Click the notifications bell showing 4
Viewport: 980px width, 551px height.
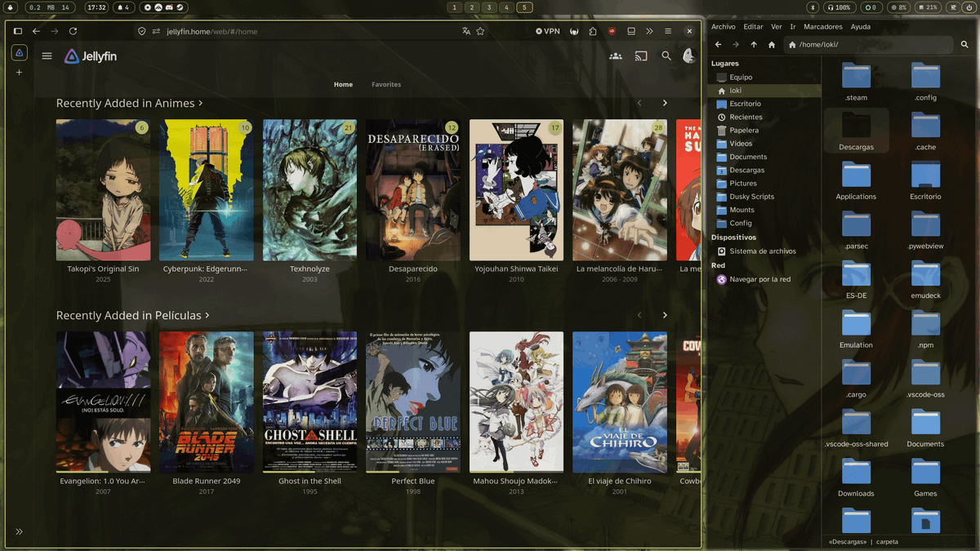pos(122,7)
